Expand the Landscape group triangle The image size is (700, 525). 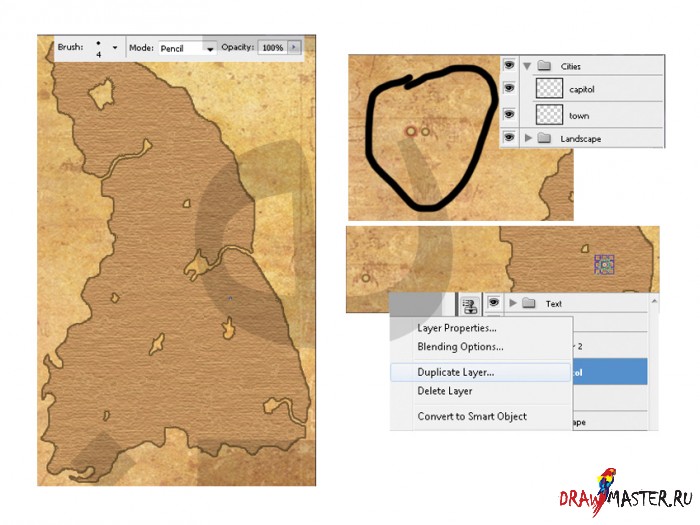coord(528,138)
